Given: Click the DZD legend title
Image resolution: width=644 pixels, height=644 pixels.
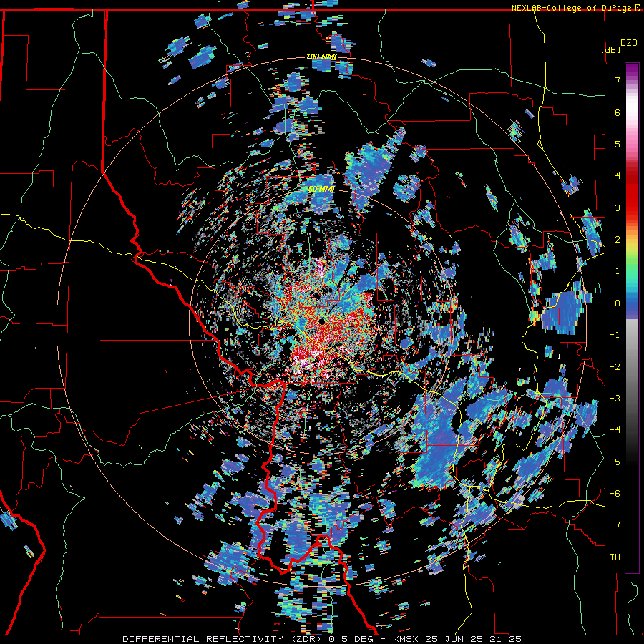Looking at the screenshot, I should pyautogui.click(x=628, y=43).
